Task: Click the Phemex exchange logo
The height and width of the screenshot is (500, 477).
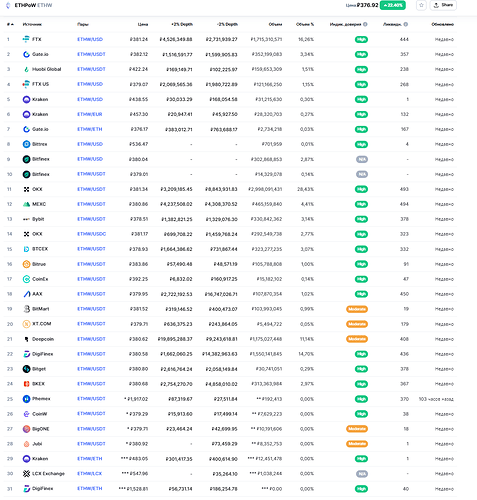Action: (26, 399)
